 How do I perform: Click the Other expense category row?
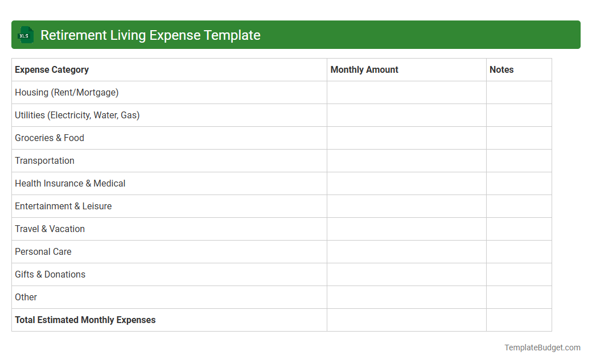(26, 297)
